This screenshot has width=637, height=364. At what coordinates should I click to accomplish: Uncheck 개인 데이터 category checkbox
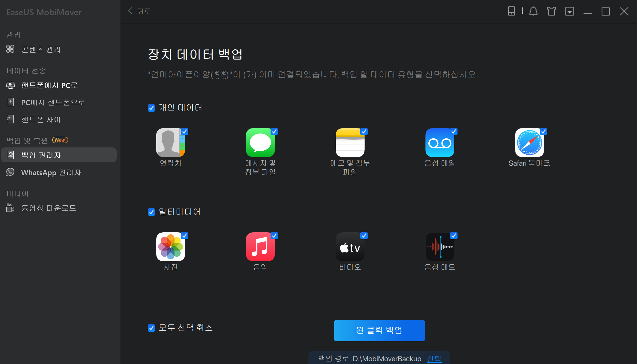tap(151, 108)
